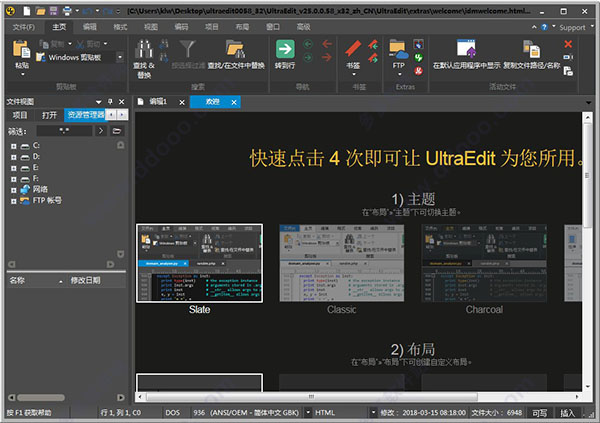600x423 pixels.
Task: Click the blue help question mark icon
Action: click(x=544, y=27)
